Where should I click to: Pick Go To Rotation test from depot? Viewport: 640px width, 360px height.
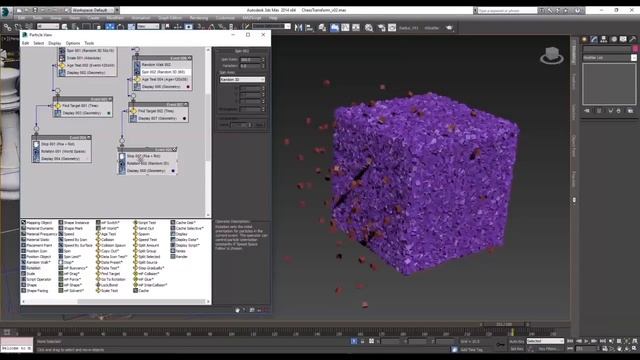[x=111, y=280]
